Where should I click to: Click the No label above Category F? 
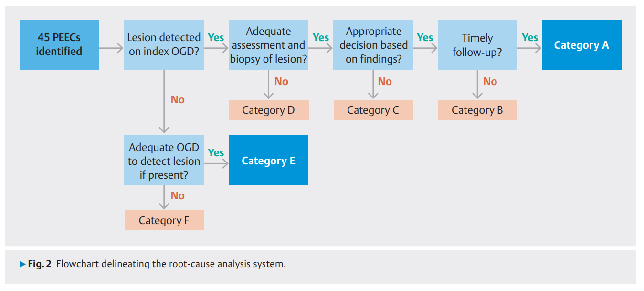tap(178, 196)
